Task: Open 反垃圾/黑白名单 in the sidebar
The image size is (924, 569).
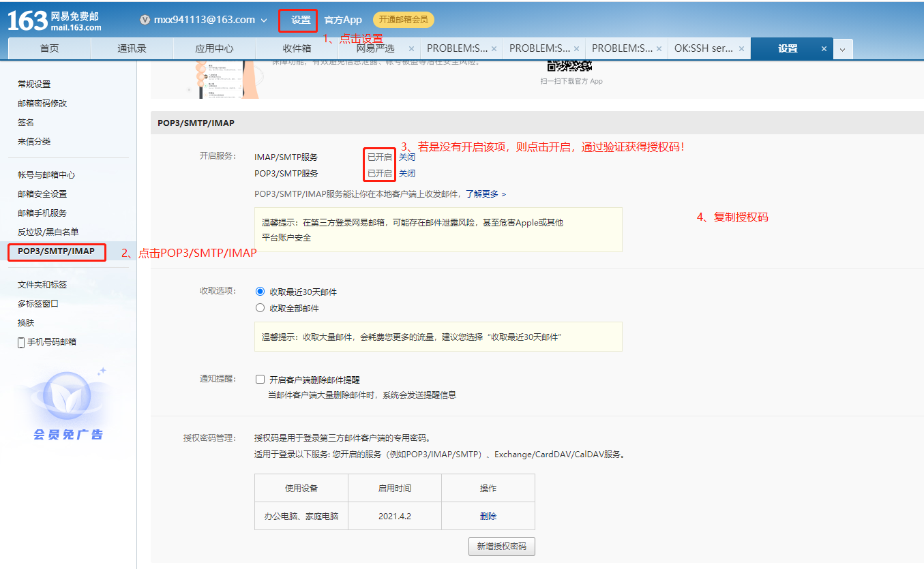Action: [x=48, y=232]
